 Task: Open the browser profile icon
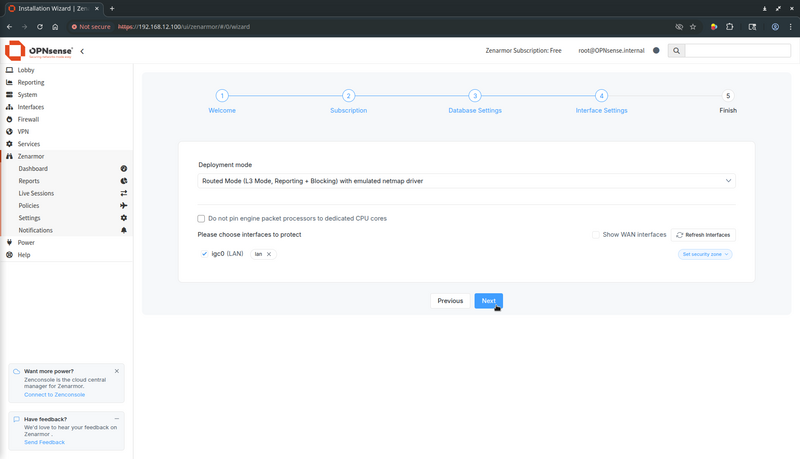pos(775,27)
